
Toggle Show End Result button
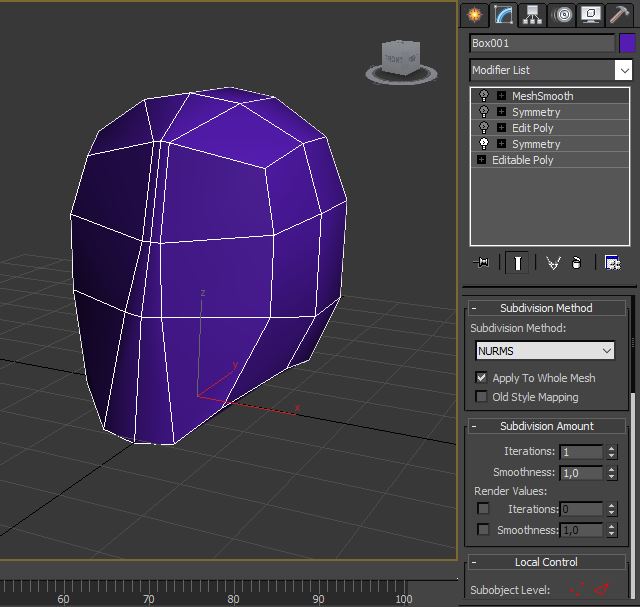point(517,263)
